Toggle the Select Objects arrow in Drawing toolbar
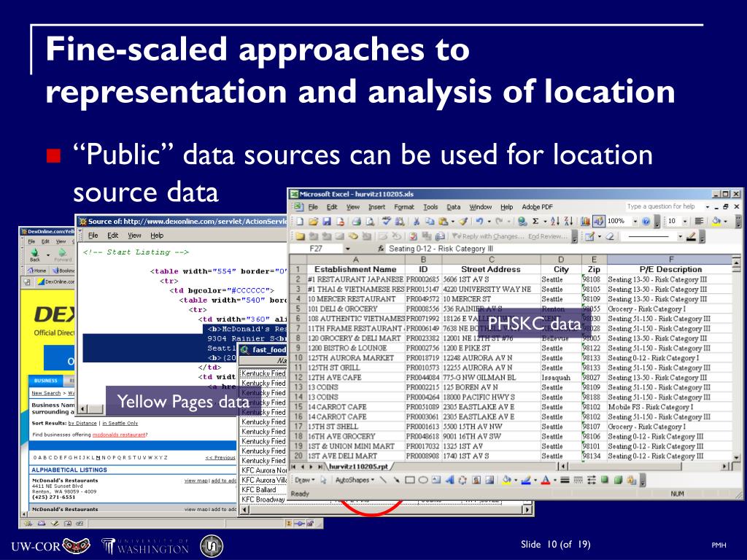 (x=323, y=480)
